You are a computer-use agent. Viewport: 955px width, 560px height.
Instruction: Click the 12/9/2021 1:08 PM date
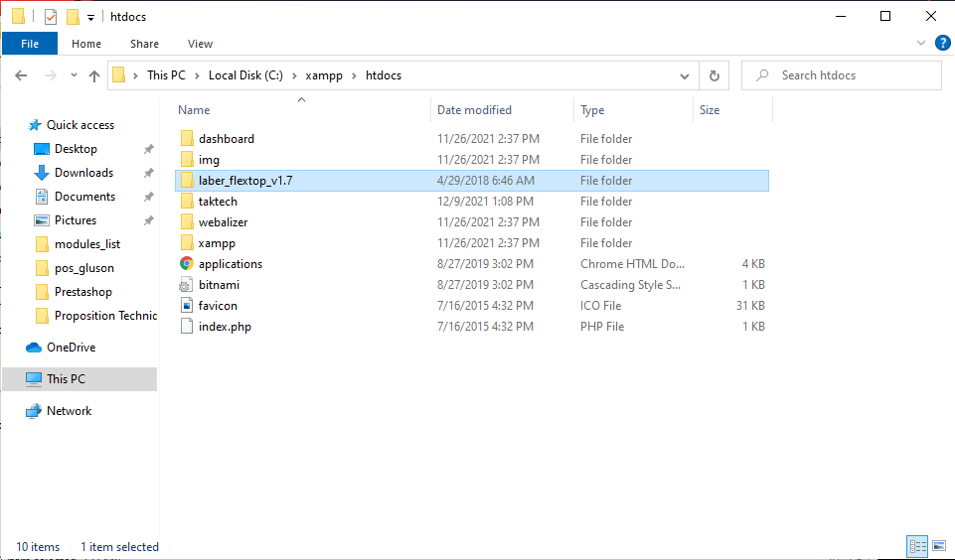(485, 201)
